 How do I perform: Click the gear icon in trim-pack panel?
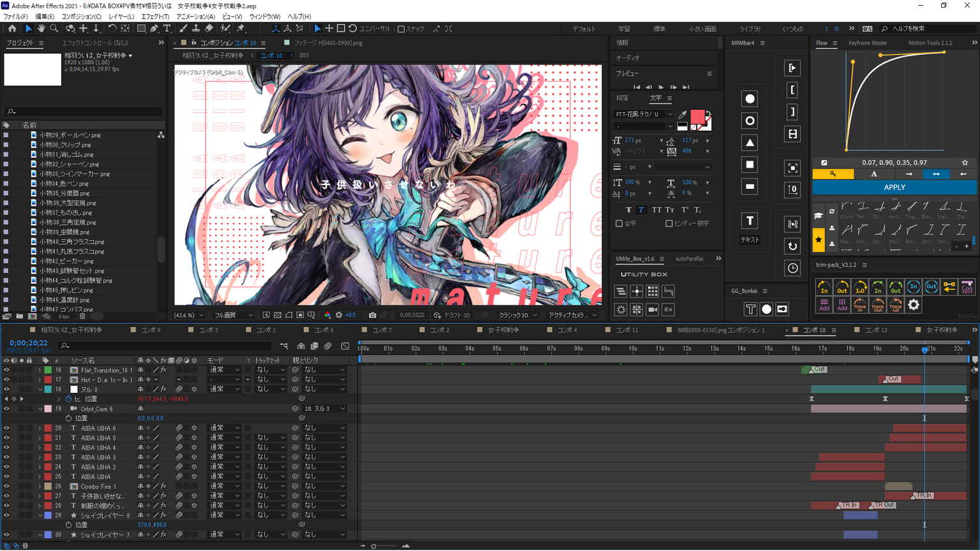pos(914,305)
